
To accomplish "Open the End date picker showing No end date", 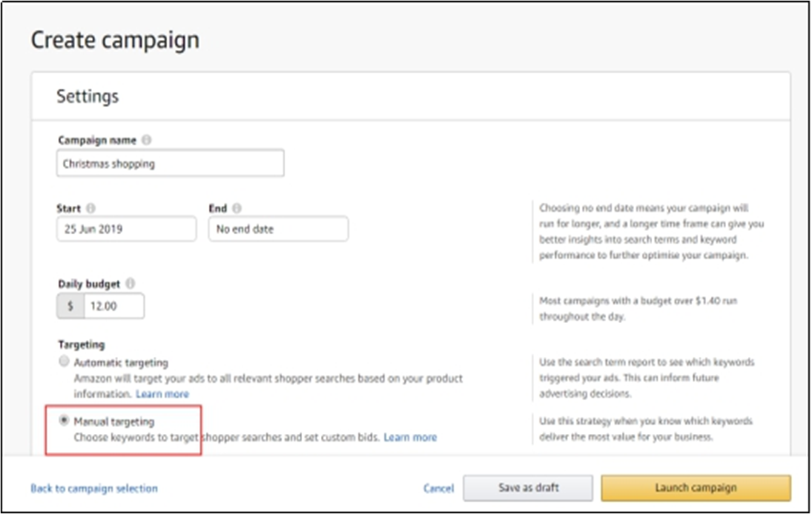I will 278,229.
